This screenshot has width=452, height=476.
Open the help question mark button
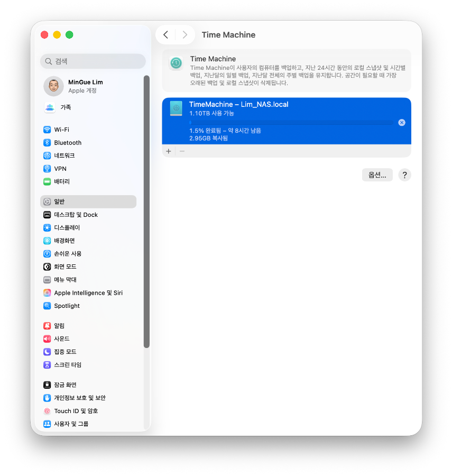click(x=404, y=175)
